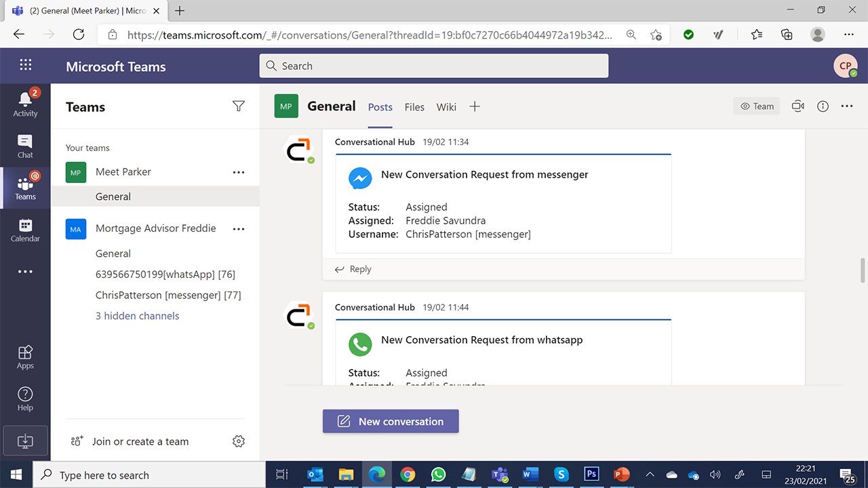Click the Teams search box

click(434, 66)
